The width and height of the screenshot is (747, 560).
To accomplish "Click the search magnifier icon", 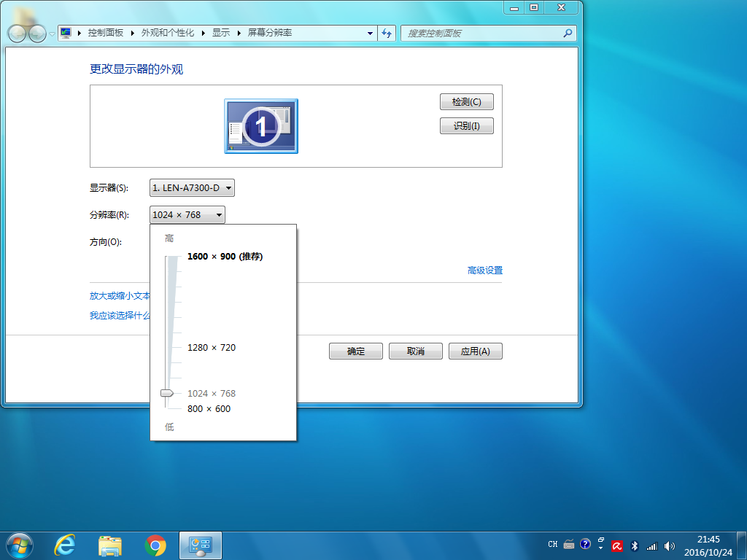I will point(568,33).
